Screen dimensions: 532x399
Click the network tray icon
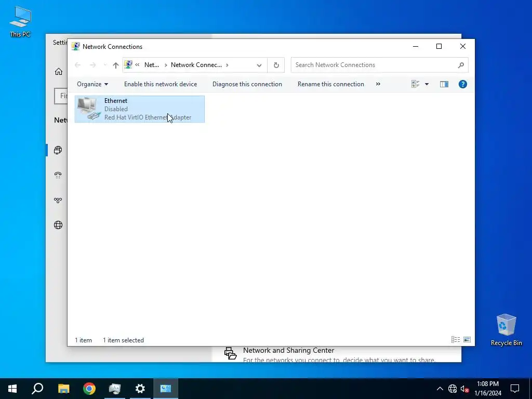[x=453, y=389]
